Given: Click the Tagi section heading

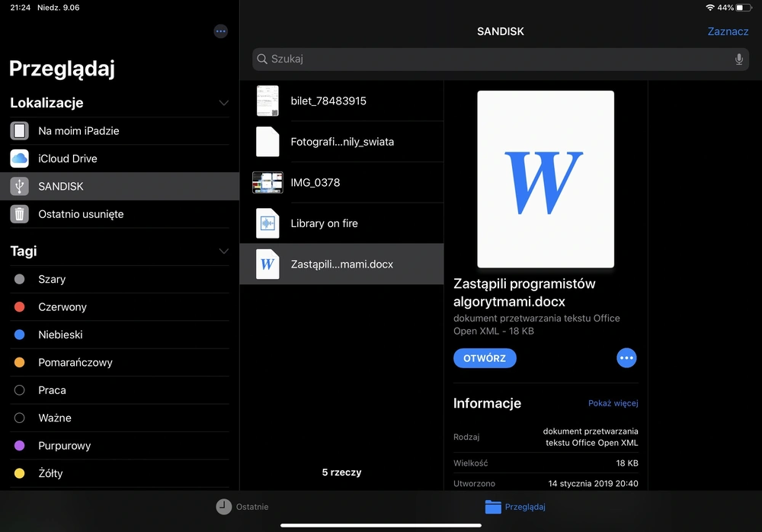Looking at the screenshot, I should 24,251.
